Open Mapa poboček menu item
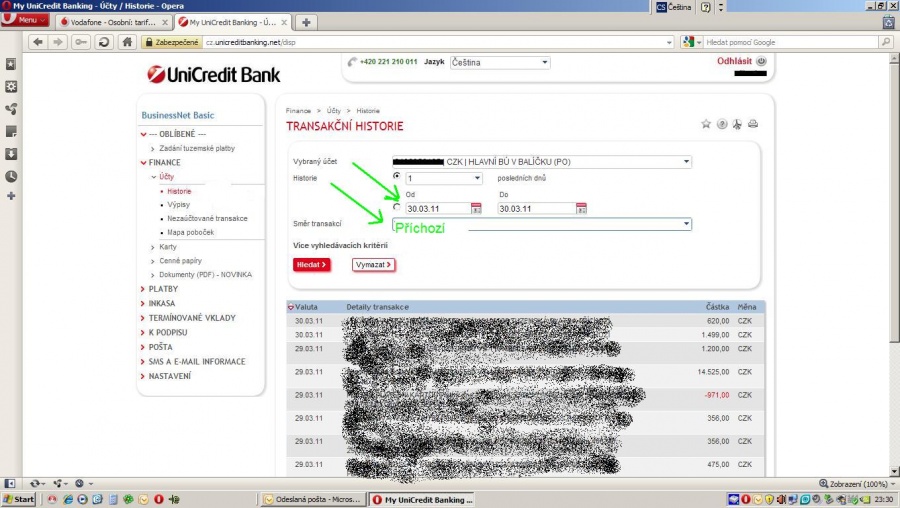The image size is (900, 508). 191,232
